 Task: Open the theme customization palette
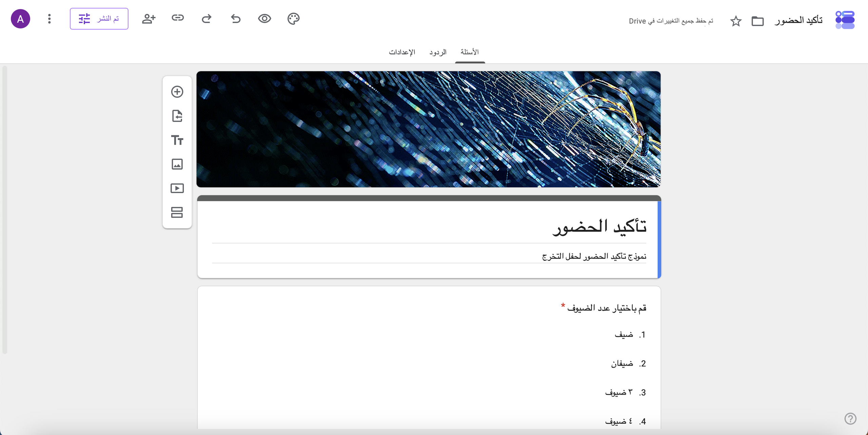point(293,19)
